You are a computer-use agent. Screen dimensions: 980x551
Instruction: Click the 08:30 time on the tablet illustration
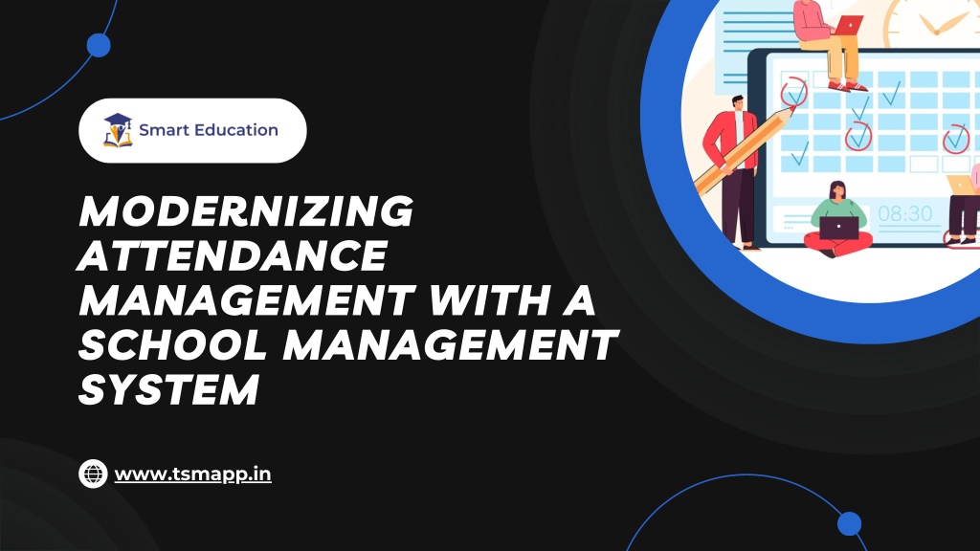point(905,213)
